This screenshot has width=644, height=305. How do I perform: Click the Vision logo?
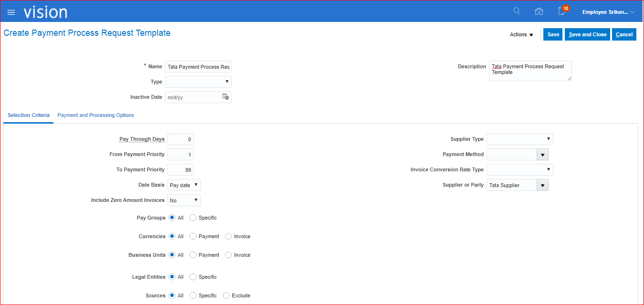point(45,12)
